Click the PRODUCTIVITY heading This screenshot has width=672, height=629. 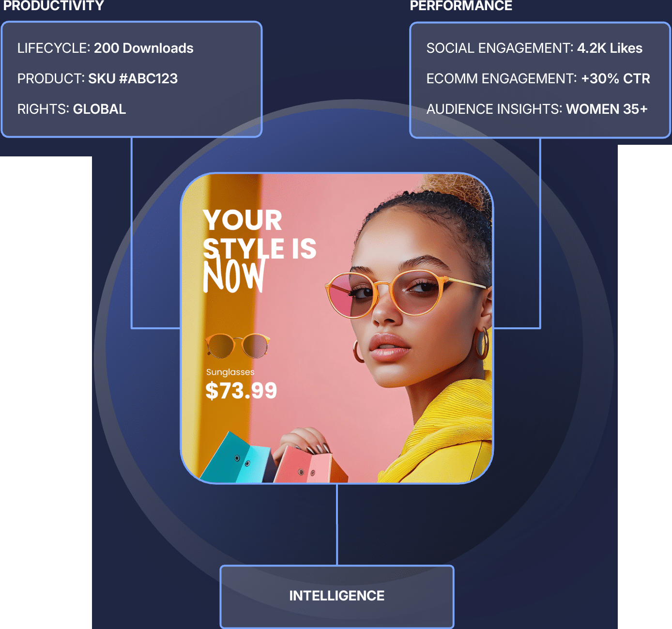pos(54,6)
